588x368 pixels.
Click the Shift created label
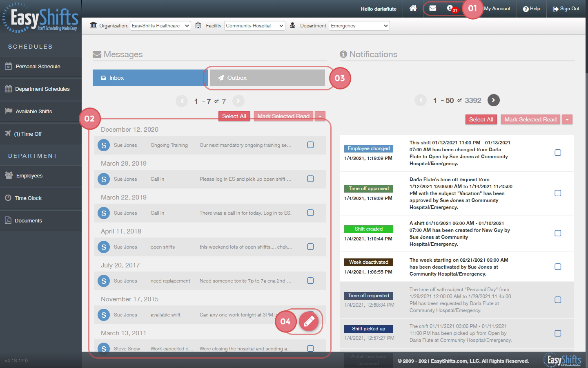369,229
